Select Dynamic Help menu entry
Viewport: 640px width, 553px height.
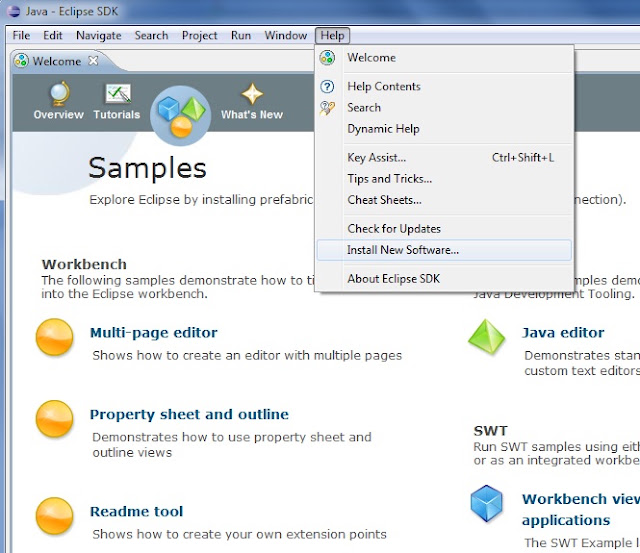(x=444, y=129)
